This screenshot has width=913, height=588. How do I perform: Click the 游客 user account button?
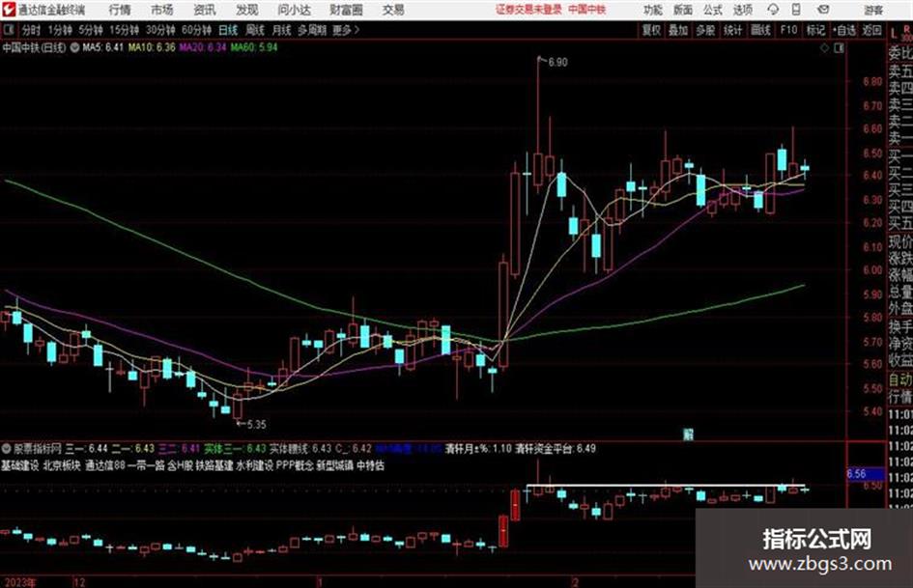(x=873, y=10)
